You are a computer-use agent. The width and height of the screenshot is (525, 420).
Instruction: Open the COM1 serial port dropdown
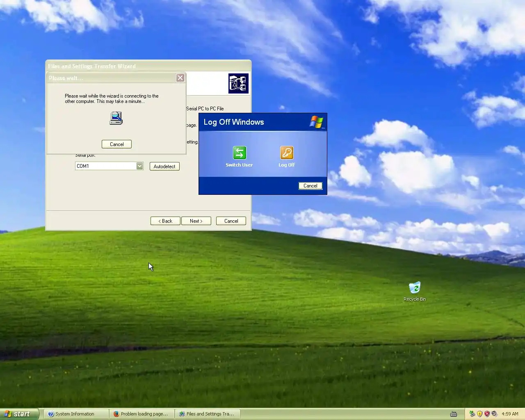tap(139, 166)
